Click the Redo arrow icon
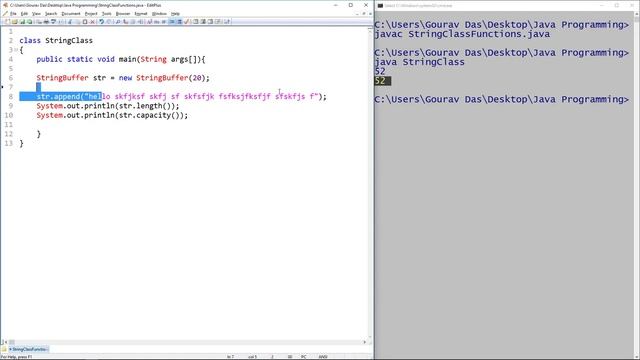The image size is (640, 360). 109,22
